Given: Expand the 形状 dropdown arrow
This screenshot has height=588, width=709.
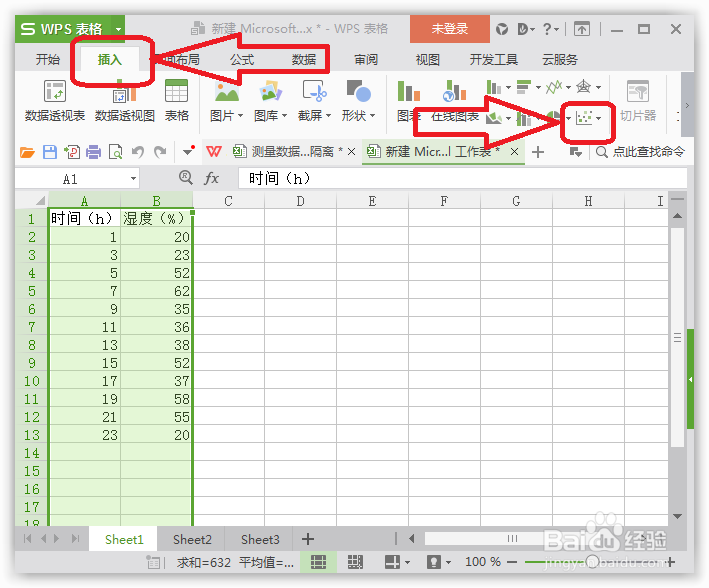Looking at the screenshot, I should (x=373, y=116).
